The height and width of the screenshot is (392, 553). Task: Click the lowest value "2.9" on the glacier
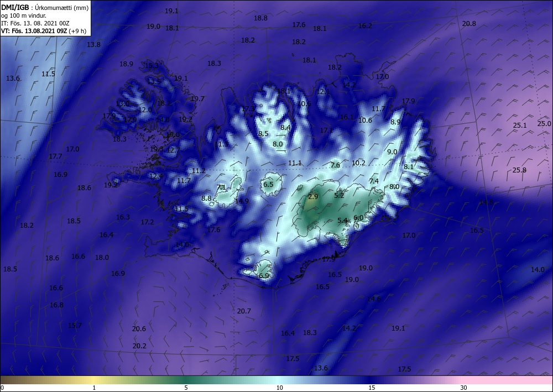click(313, 196)
